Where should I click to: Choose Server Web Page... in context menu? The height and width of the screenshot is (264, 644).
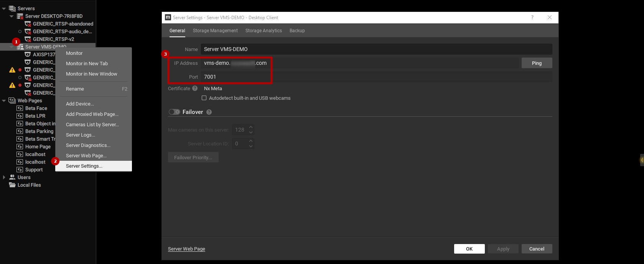(x=94, y=156)
